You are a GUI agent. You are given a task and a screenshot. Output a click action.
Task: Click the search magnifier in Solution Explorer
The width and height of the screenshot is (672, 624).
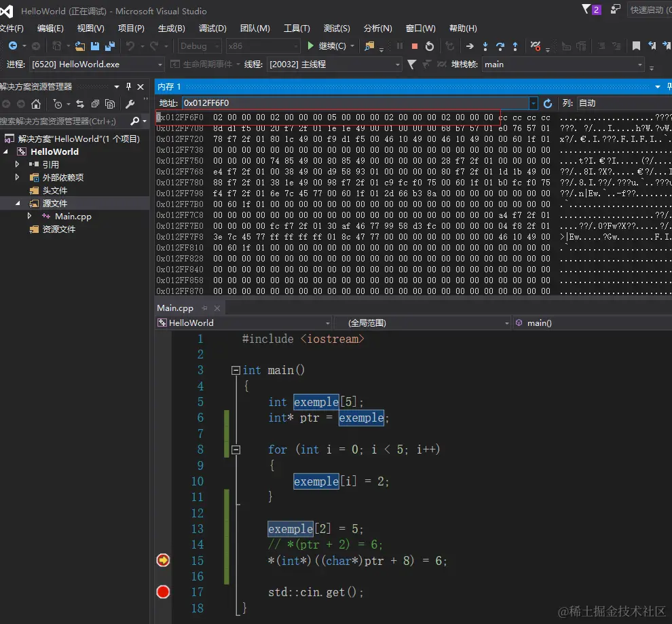134,122
